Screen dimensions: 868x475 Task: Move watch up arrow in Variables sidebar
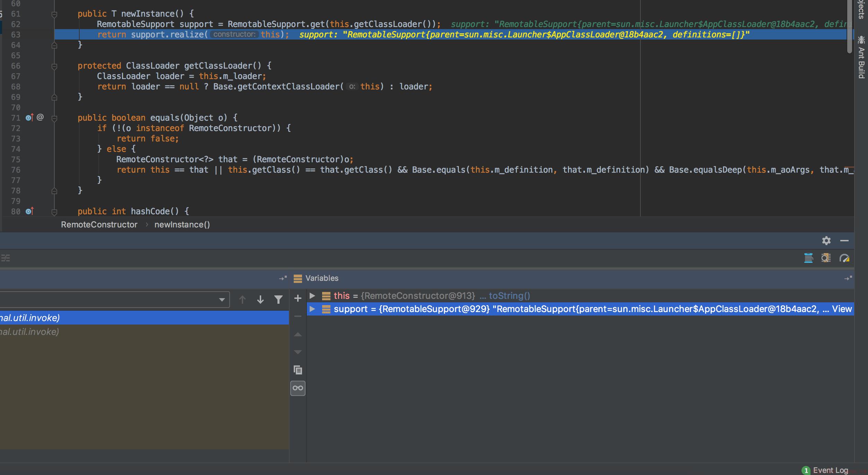[x=298, y=335]
